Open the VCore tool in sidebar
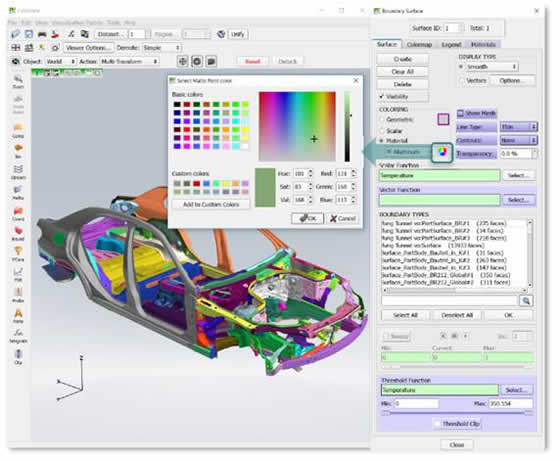560x461 pixels. coord(18,254)
